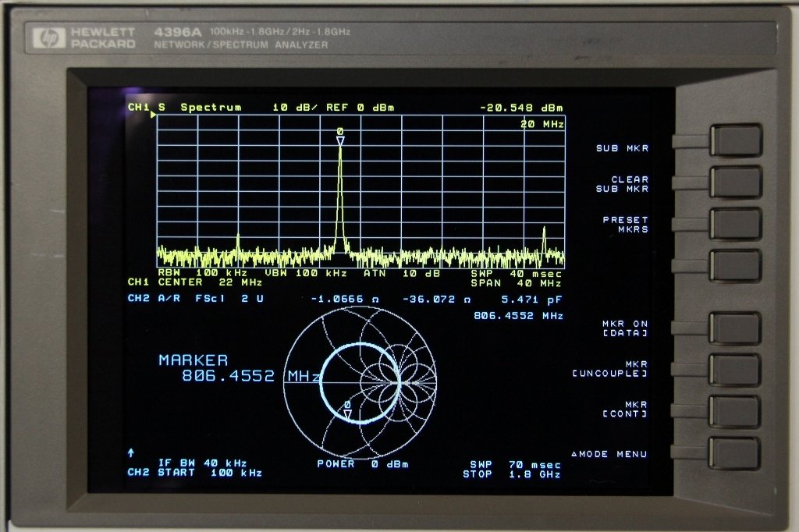Click the small spur at spectrum right edge
The height and width of the screenshot is (532, 799).
pyautogui.click(x=544, y=237)
